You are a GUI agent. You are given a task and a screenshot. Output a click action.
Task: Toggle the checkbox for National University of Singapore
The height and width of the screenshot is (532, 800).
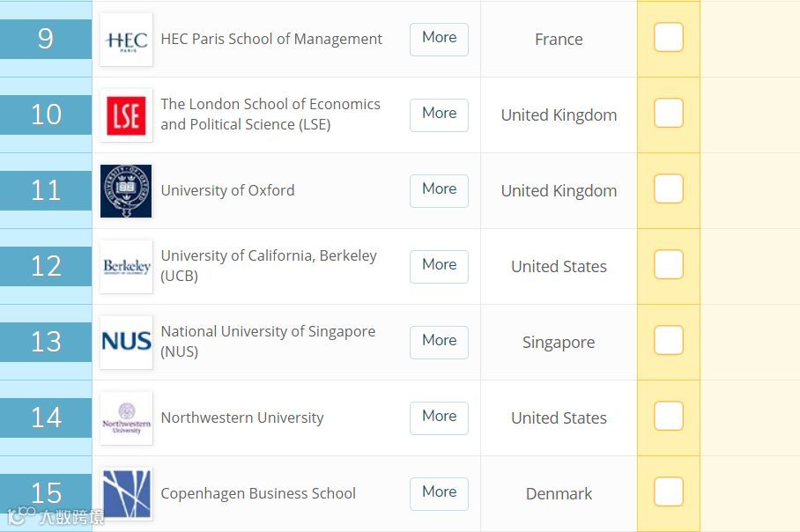(669, 340)
